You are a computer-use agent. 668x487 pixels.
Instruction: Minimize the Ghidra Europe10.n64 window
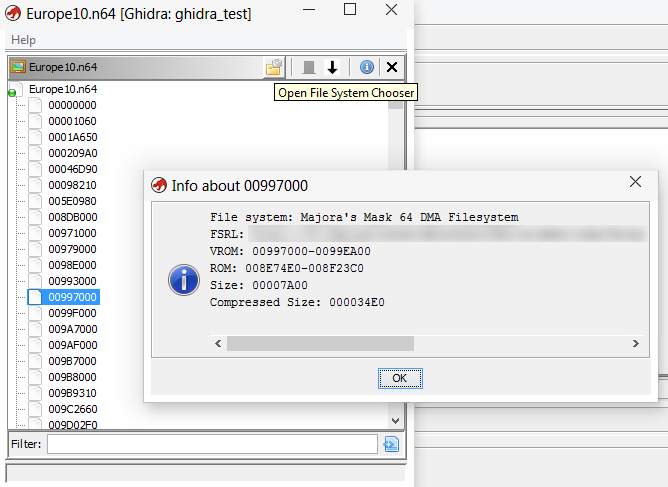309,9
